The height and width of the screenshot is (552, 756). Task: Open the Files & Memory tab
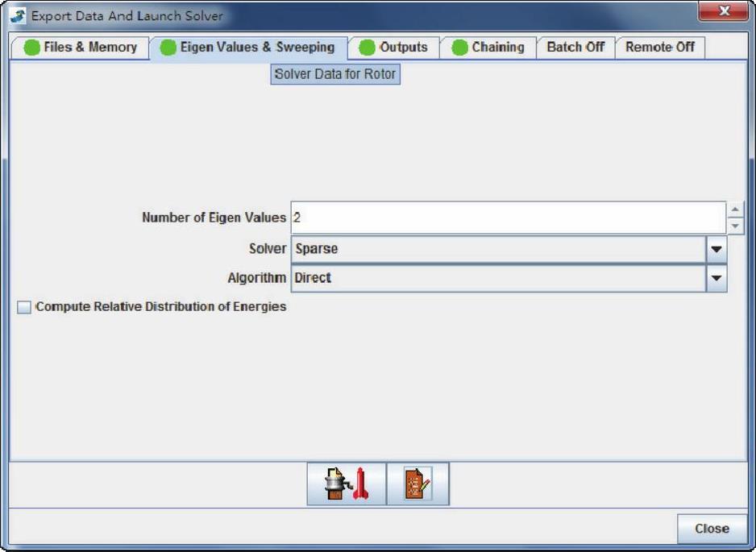point(80,48)
